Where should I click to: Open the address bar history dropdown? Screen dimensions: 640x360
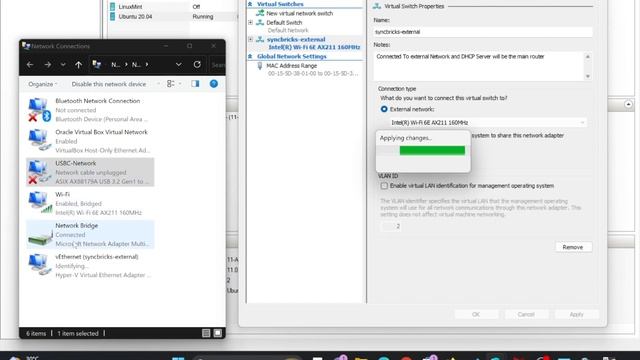coord(178,64)
